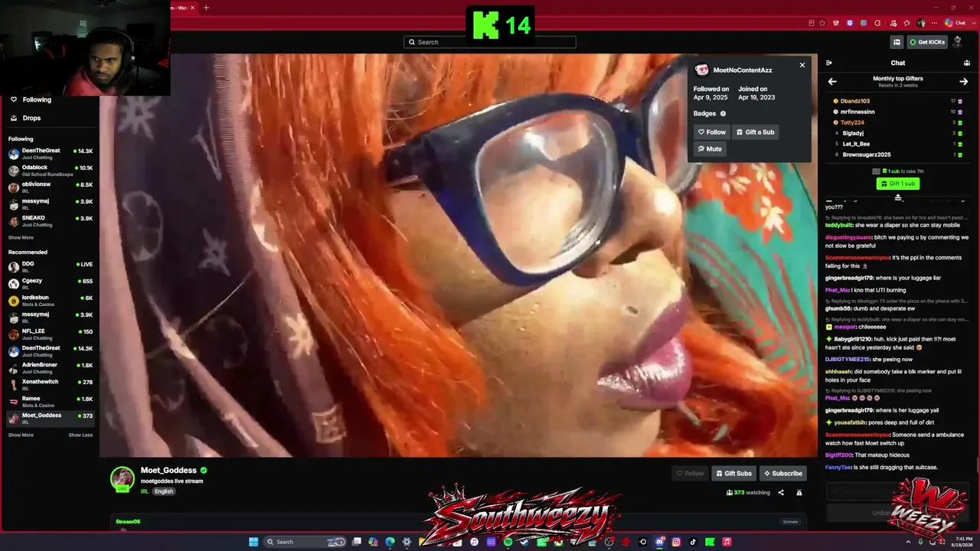Expand the chevron next to Copilot Chat
Image resolution: width=980 pixels, height=551 pixels.
972,23
